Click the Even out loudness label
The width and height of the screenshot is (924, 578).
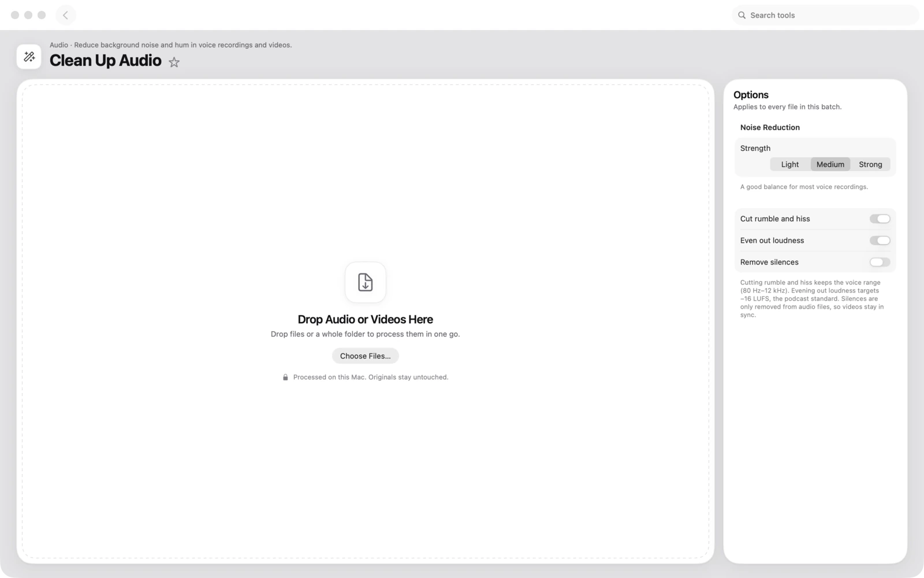(772, 240)
